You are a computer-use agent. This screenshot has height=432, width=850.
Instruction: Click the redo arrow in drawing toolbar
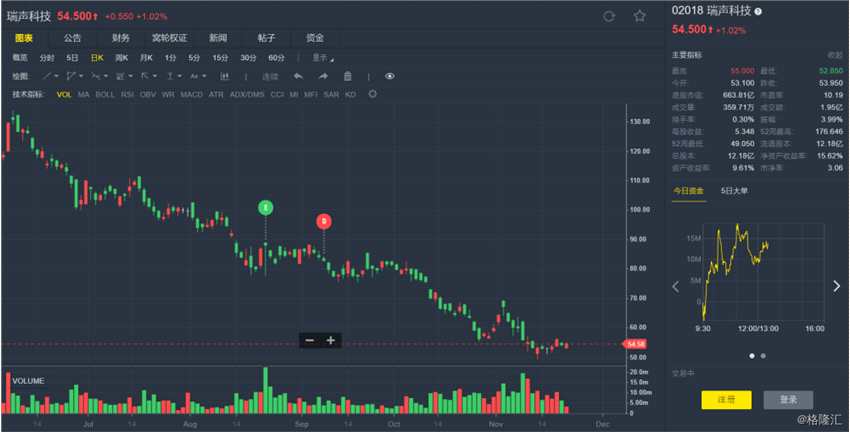[323, 76]
